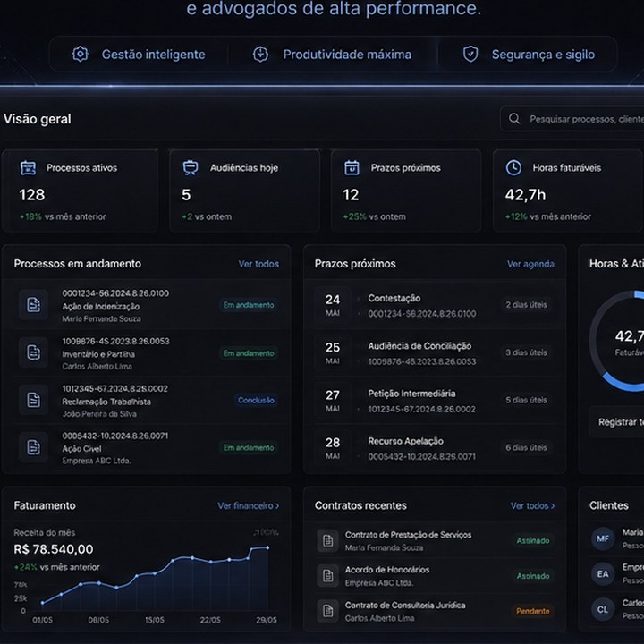Open Ver todos in Contratos recentes
644x644 pixels.
click(x=533, y=505)
